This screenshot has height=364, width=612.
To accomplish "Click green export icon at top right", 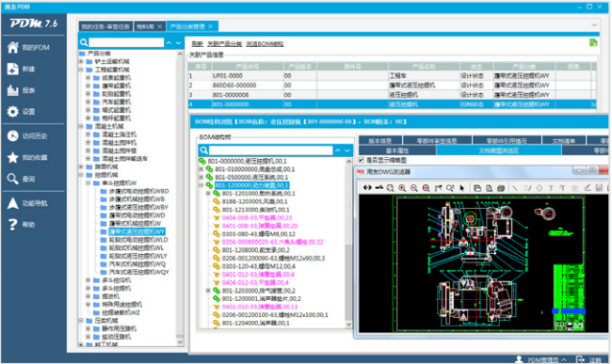I will (593, 42).
